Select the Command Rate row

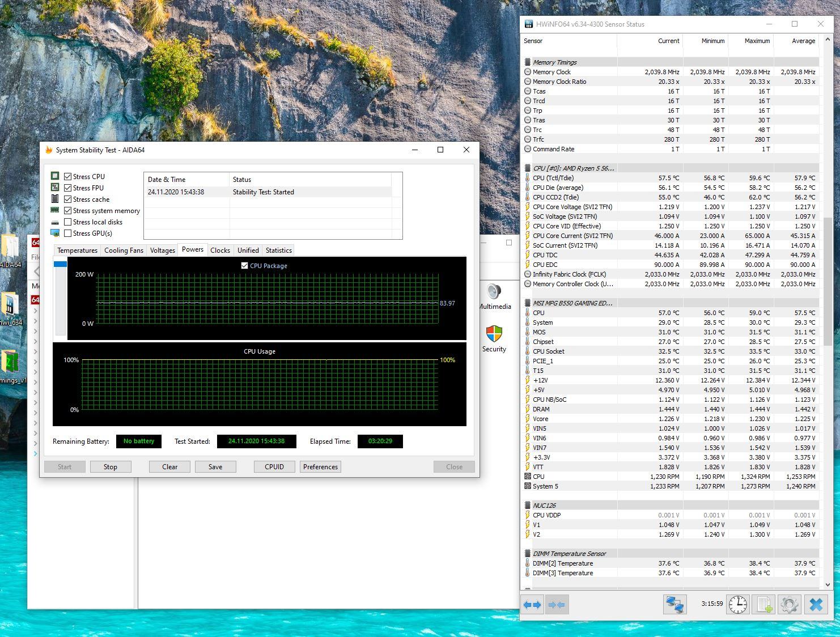tap(671, 149)
